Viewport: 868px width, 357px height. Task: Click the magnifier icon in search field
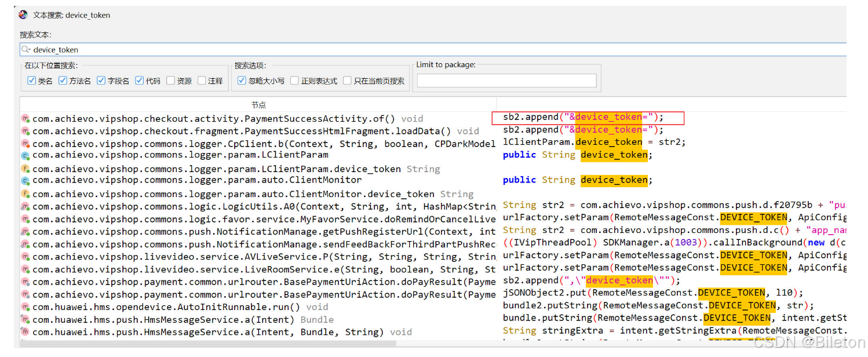tap(26, 50)
